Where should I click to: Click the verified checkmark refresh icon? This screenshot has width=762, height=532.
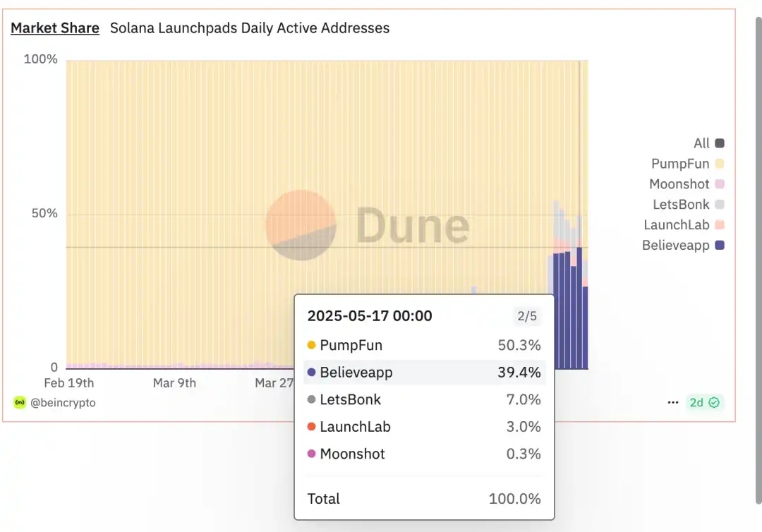(714, 402)
